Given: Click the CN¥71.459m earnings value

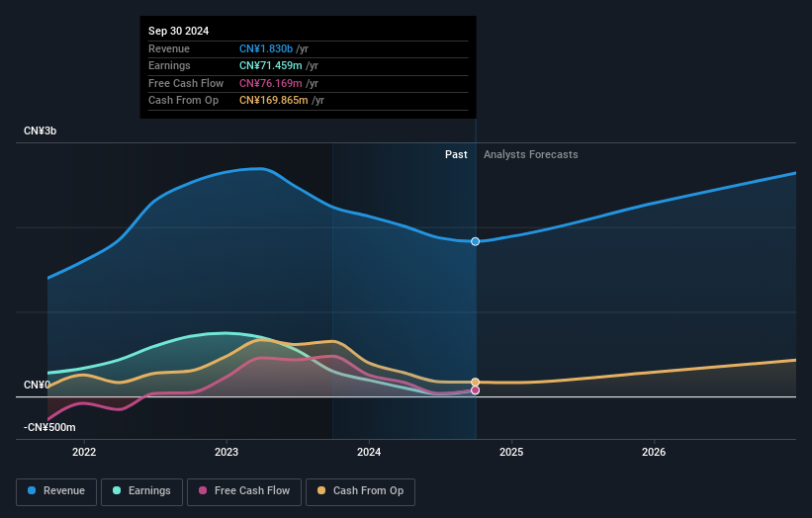Looking at the screenshot, I should (270, 65).
